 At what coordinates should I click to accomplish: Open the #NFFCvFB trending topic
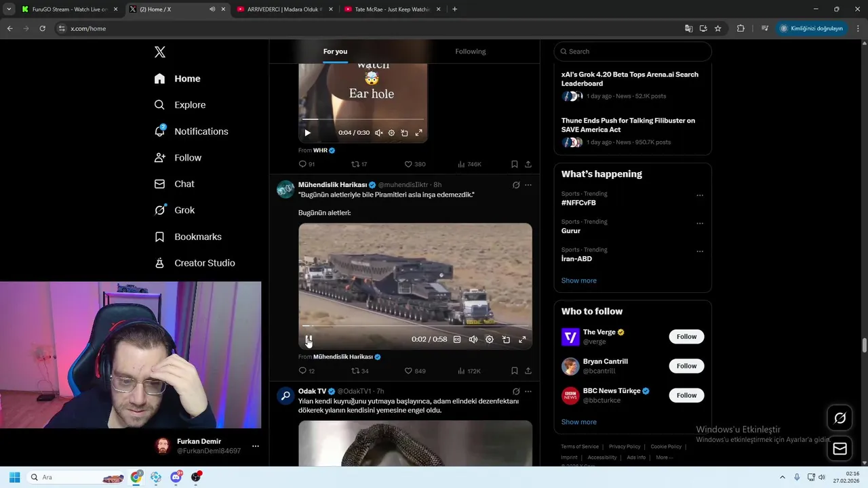click(578, 203)
